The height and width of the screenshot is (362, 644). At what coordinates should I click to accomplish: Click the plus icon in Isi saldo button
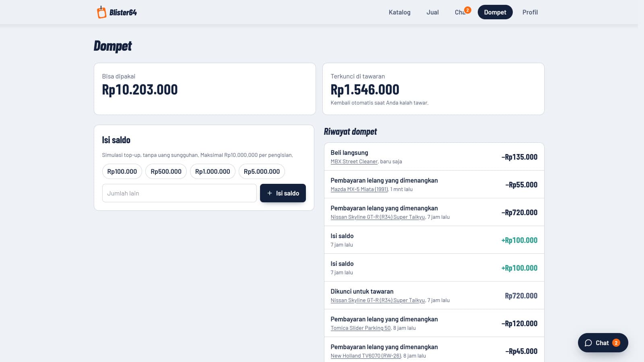point(270,193)
